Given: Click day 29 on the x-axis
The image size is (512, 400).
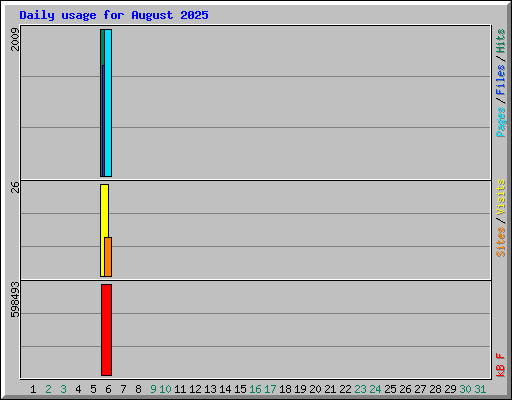Looking at the screenshot, I should point(450,389).
